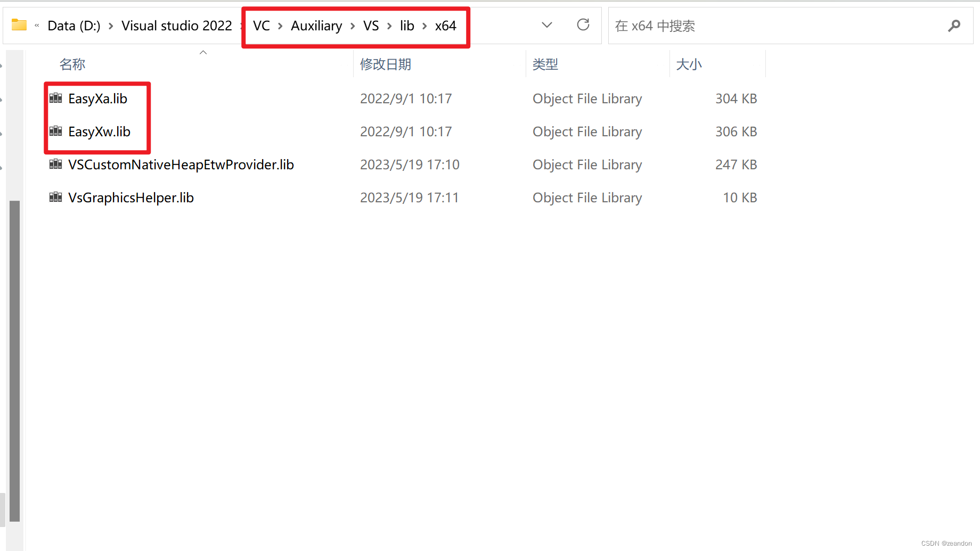Click the navigation pane vertical scrollbar

pyautogui.click(x=15, y=361)
